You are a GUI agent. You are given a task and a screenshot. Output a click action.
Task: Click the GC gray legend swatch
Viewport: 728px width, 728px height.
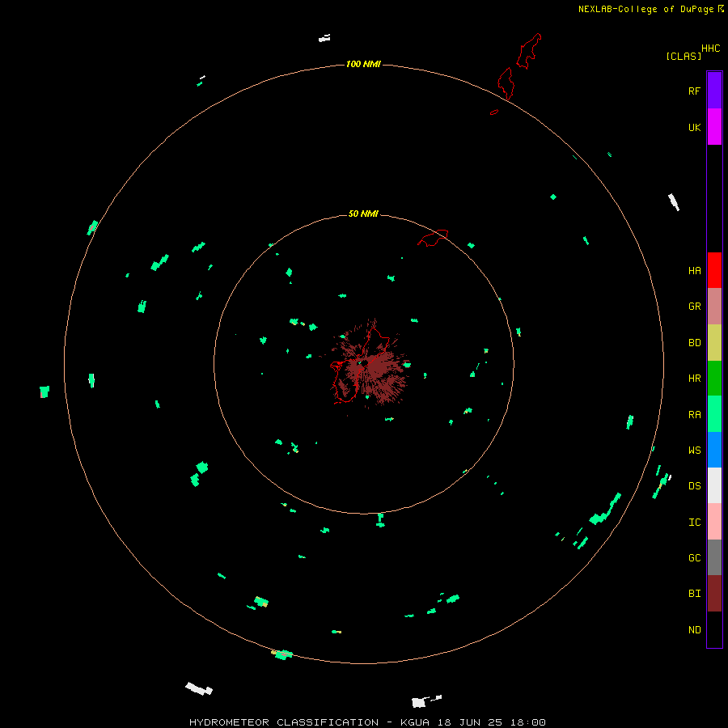coord(714,557)
